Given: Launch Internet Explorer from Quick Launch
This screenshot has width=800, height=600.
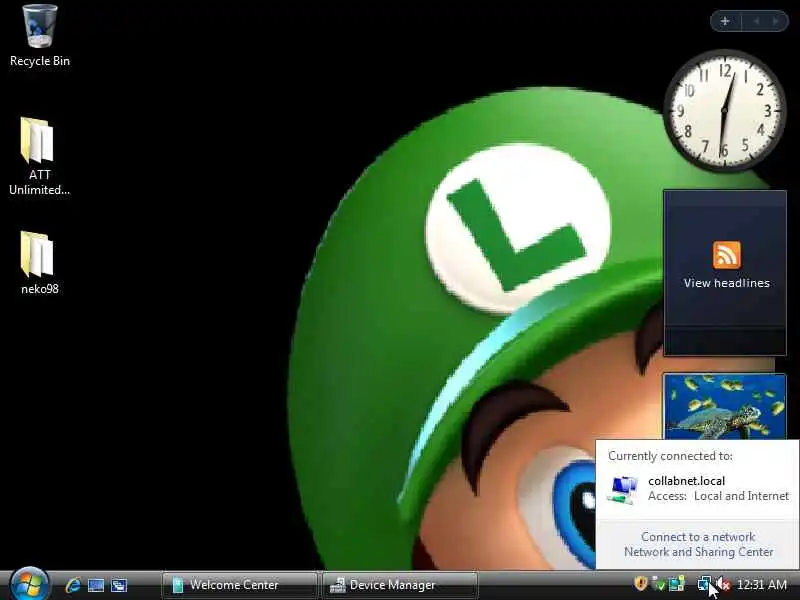Looking at the screenshot, I should click(72, 585).
